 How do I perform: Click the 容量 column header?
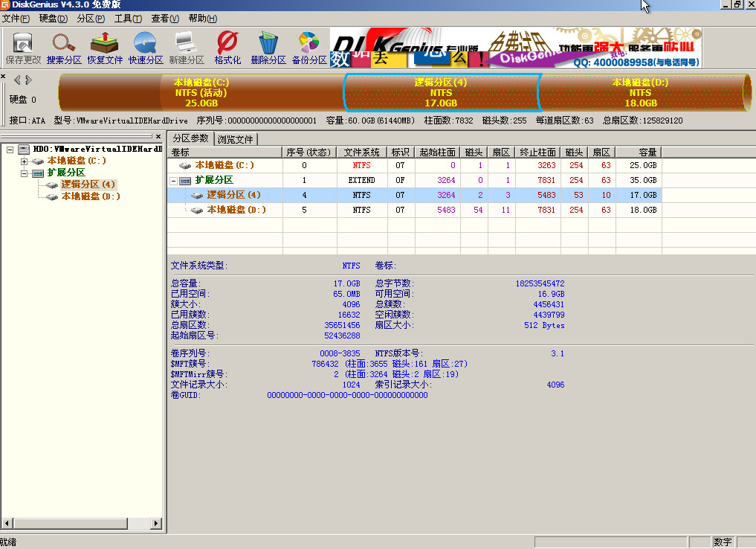pyautogui.click(x=639, y=152)
